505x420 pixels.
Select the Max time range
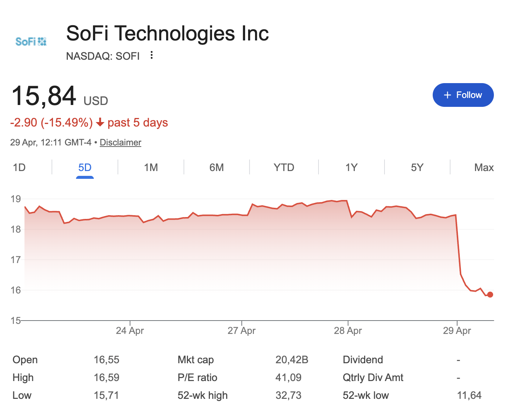tap(484, 167)
